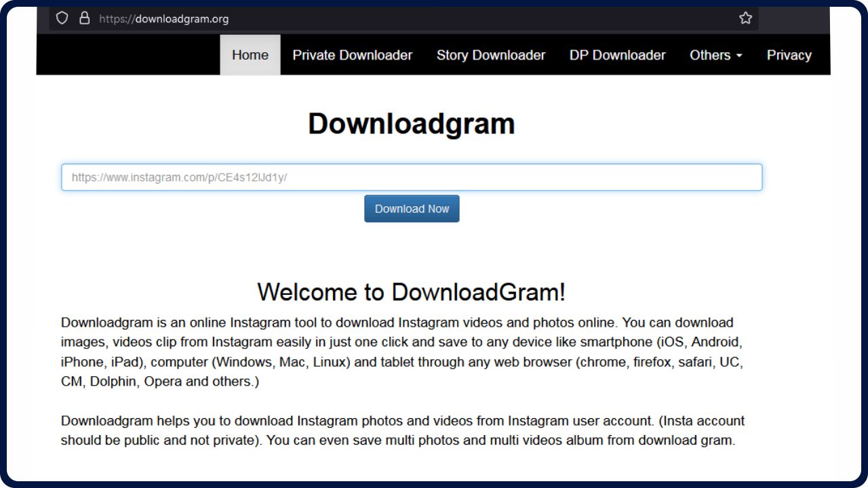Bookmark page with the star icon
868x488 pixels.
pyautogui.click(x=745, y=18)
